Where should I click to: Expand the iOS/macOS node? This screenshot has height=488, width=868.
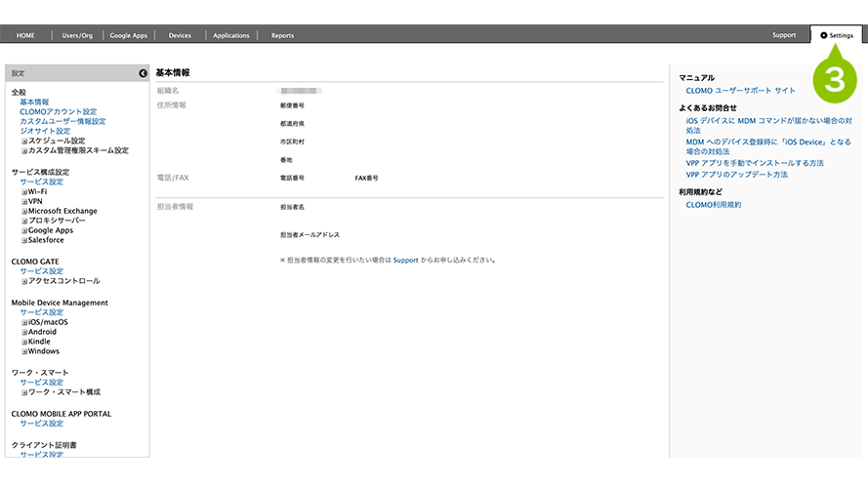coord(24,322)
